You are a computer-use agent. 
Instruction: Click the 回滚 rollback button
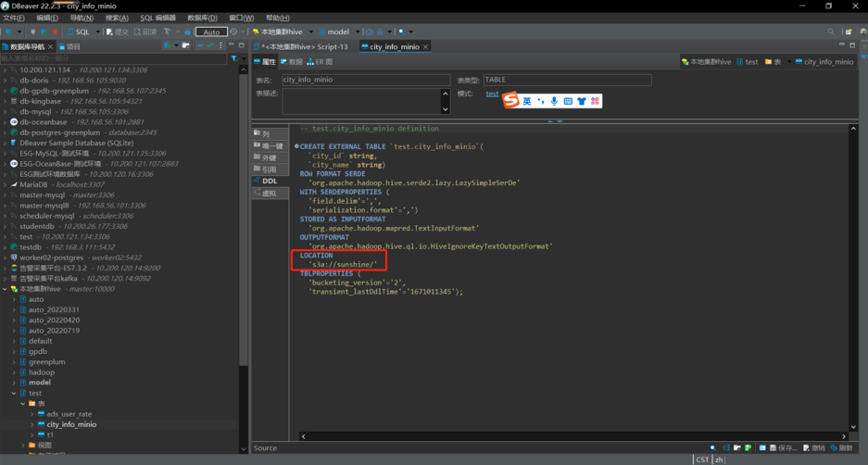[145, 31]
